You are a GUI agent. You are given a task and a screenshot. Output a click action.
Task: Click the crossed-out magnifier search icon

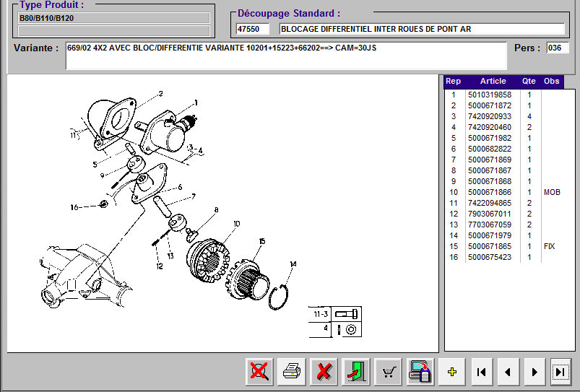click(x=259, y=372)
